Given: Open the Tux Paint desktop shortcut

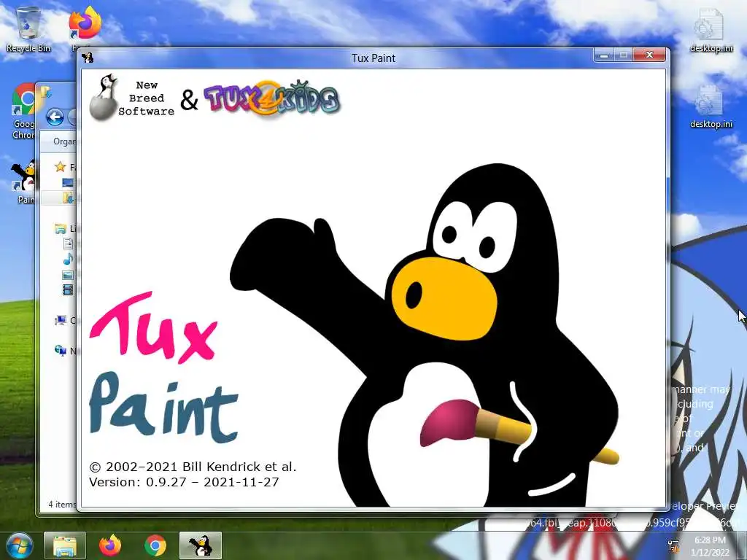Looking at the screenshot, I should point(24,181).
